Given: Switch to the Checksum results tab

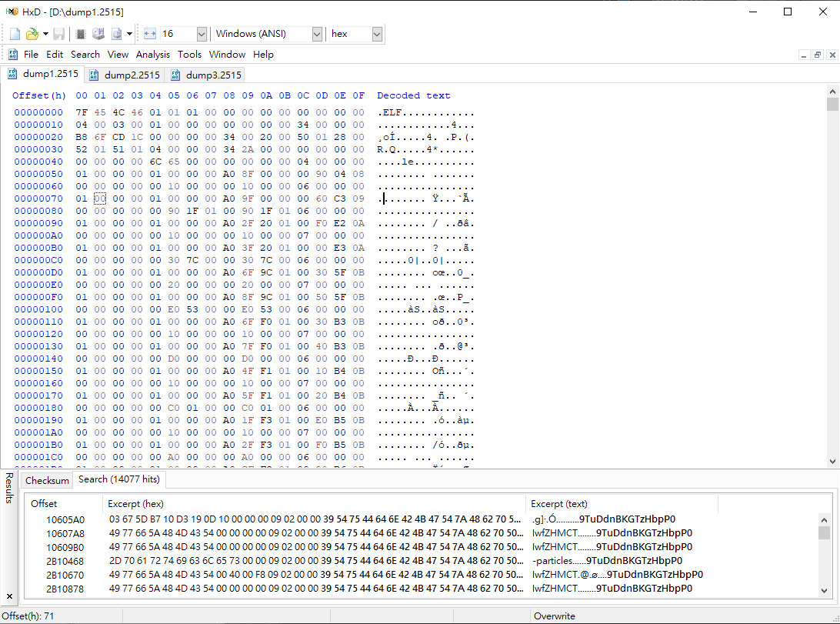Looking at the screenshot, I should tap(47, 480).
